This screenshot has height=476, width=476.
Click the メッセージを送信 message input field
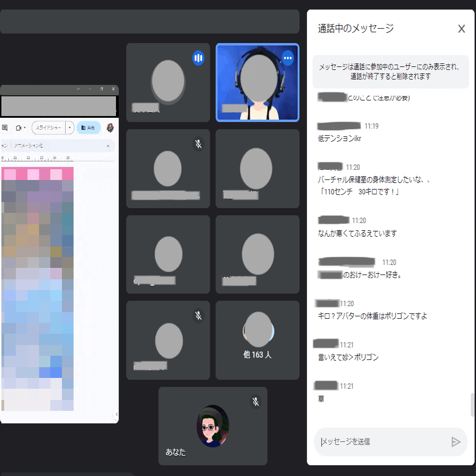(x=383, y=442)
